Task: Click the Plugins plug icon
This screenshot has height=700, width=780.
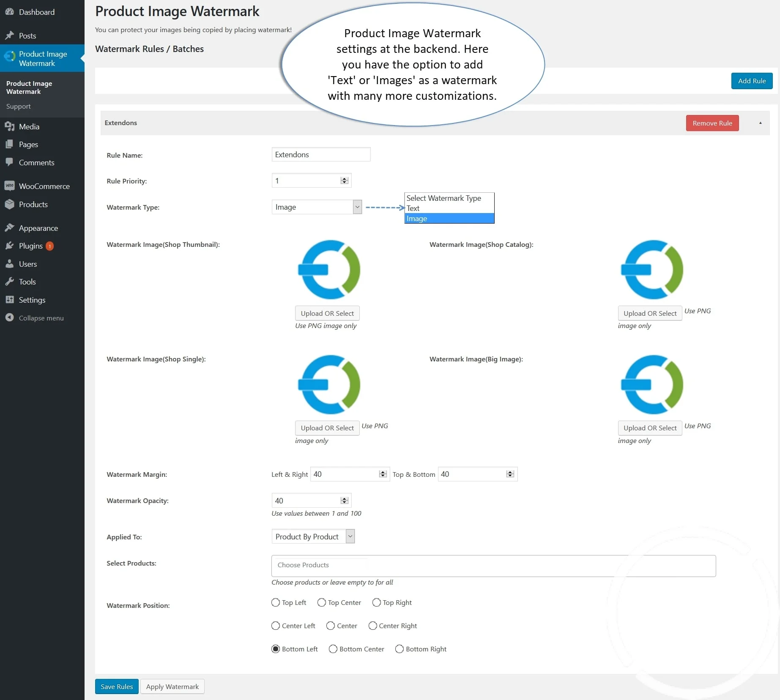Action: [x=9, y=246]
